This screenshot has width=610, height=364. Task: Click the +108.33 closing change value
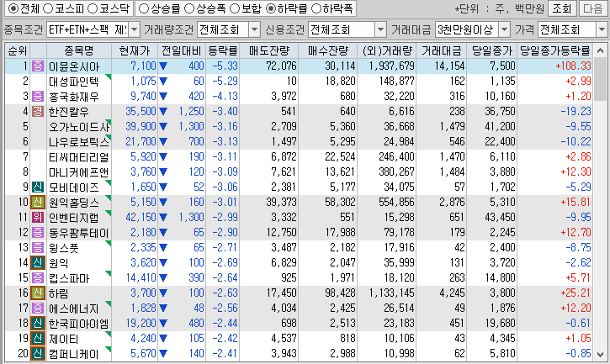coord(573,66)
